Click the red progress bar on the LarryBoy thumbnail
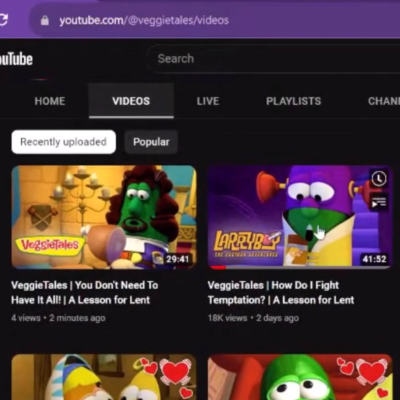The image size is (400, 400). pyautogui.click(x=217, y=267)
